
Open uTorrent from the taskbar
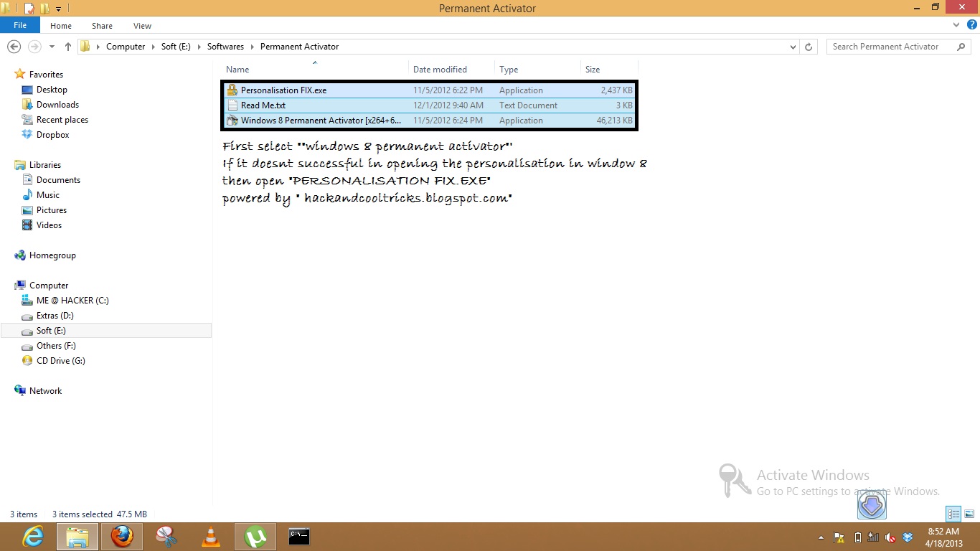point(255,537)
